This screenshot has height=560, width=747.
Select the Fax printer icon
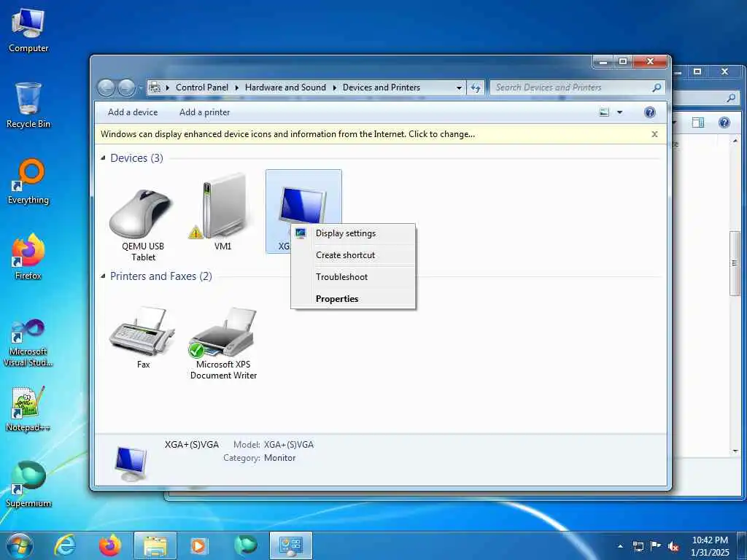(142, 330)
